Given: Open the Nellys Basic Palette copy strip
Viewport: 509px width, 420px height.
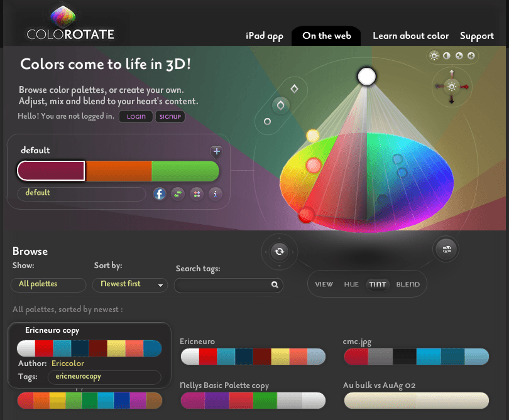Looking at the screenshot, I should 253,401.
